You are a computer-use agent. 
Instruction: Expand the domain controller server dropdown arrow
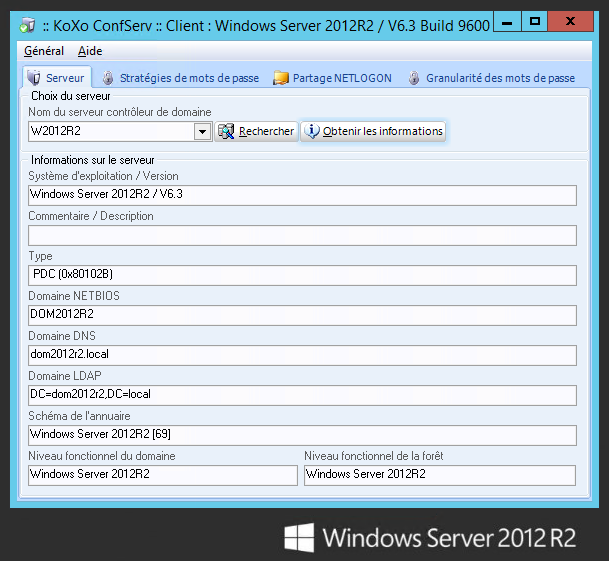point(202,131)
